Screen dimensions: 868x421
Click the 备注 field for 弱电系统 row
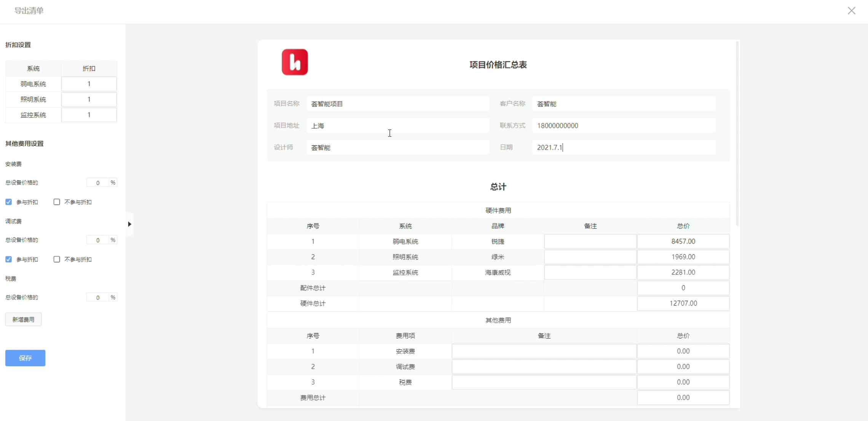point(590,242)
